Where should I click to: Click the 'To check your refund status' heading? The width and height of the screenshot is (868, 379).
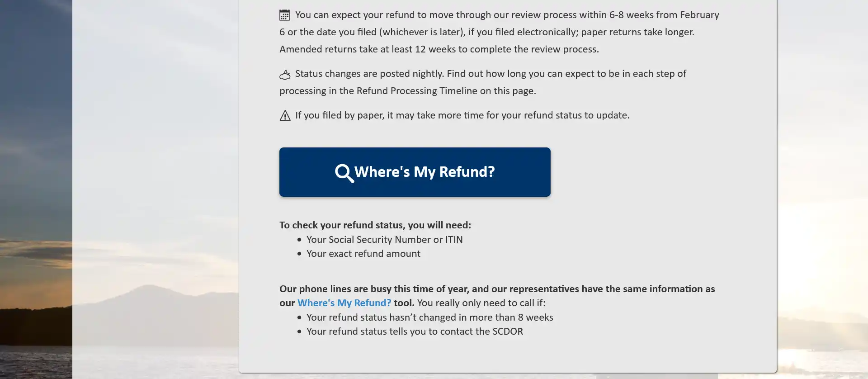(375, 225)
